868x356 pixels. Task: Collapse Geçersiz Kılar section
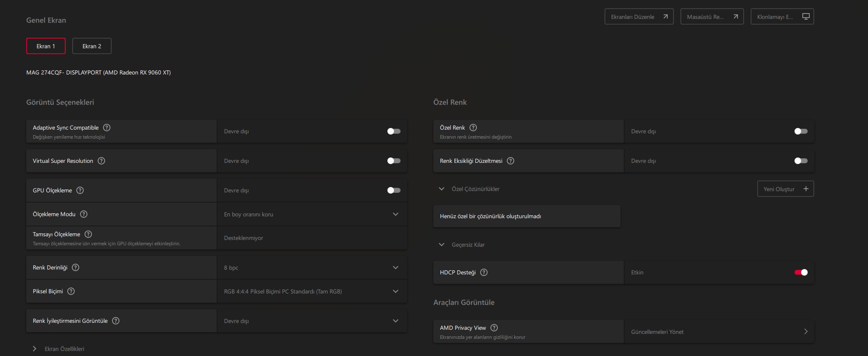click(x=442, y=244)
